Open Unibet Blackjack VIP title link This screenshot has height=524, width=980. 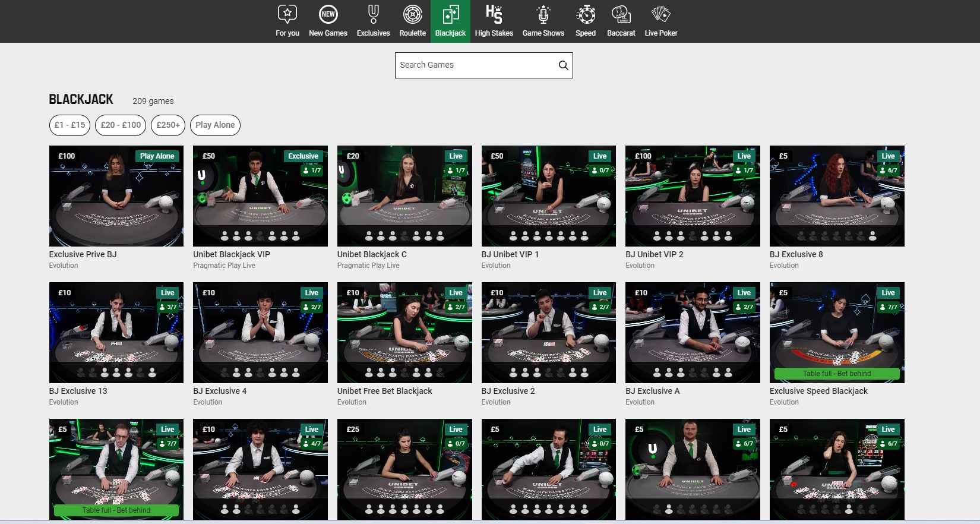[232, 254]
